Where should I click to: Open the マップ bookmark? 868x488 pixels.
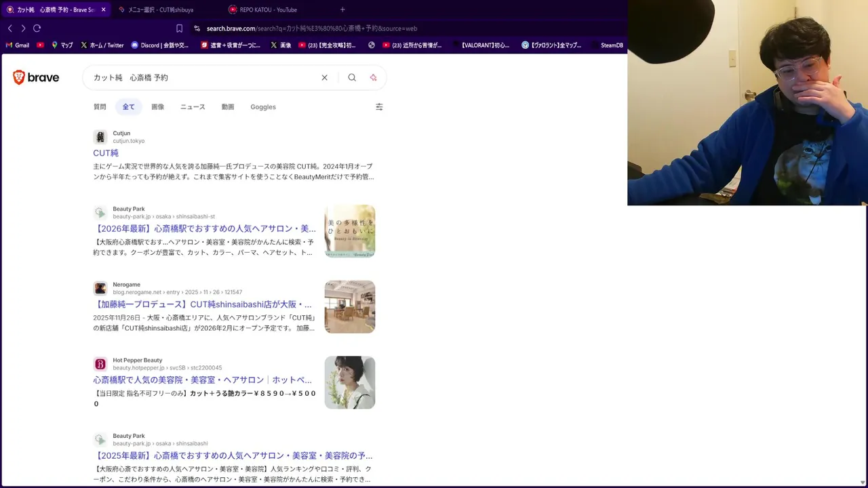coord(62,45)
